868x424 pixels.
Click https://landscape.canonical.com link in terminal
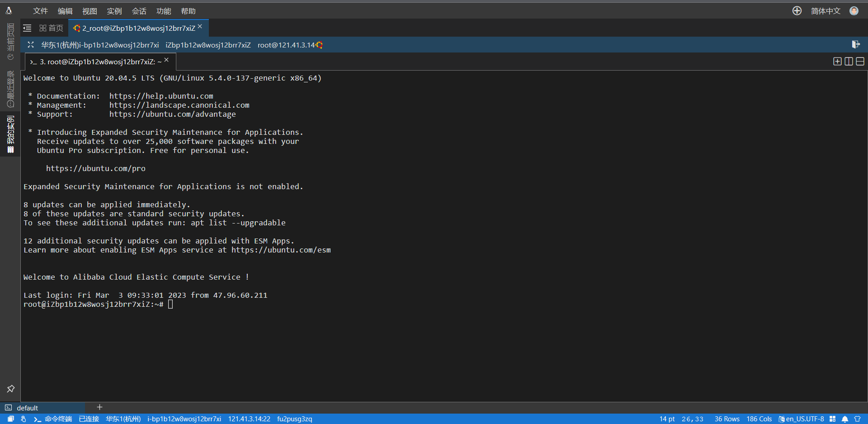[179, 105]
